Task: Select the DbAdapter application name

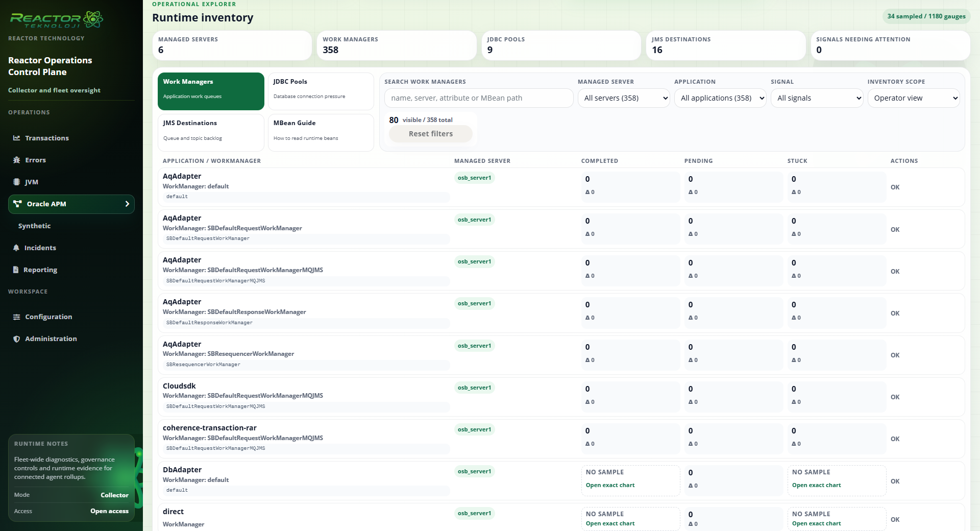Action: pos(182,470)
